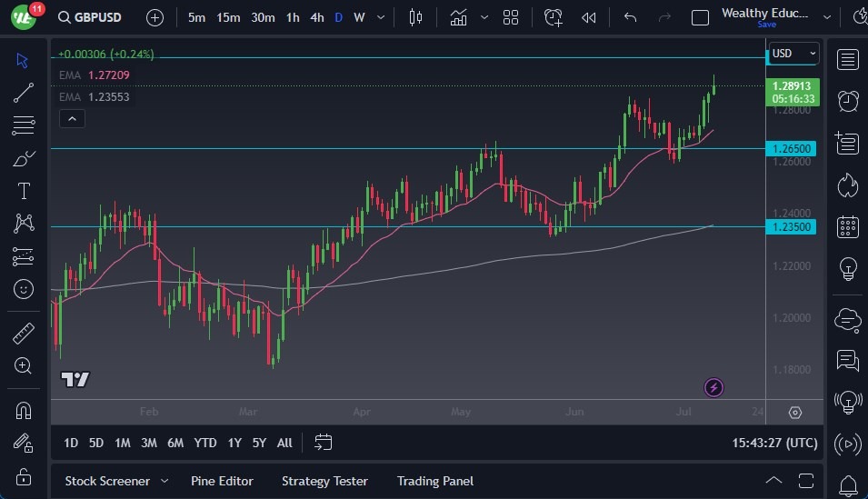Click the replay rewind icon

[589, 17]
